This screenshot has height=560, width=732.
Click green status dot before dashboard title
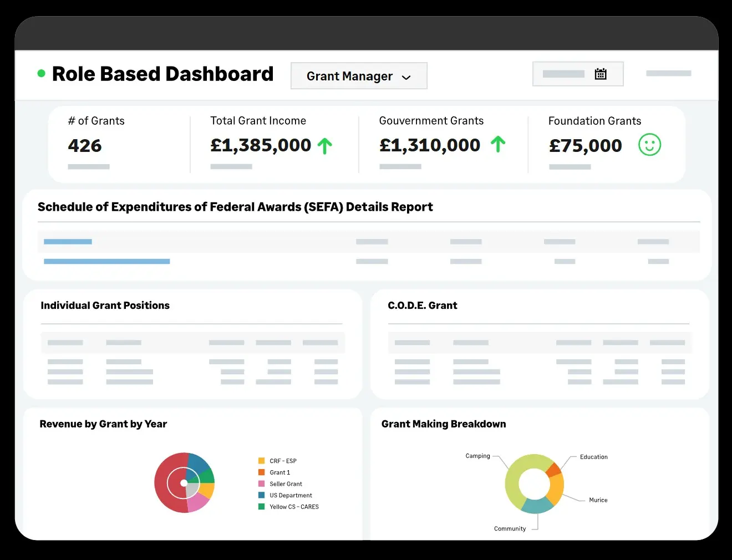[41, 74]
